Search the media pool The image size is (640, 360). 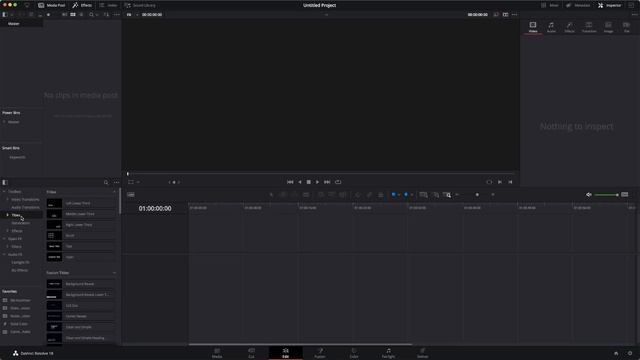[x=91, y=15]
